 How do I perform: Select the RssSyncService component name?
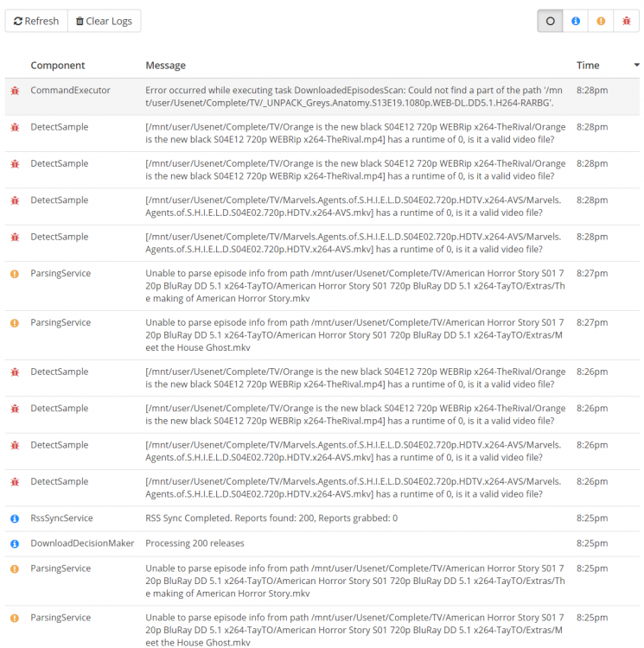click(61, 518)
